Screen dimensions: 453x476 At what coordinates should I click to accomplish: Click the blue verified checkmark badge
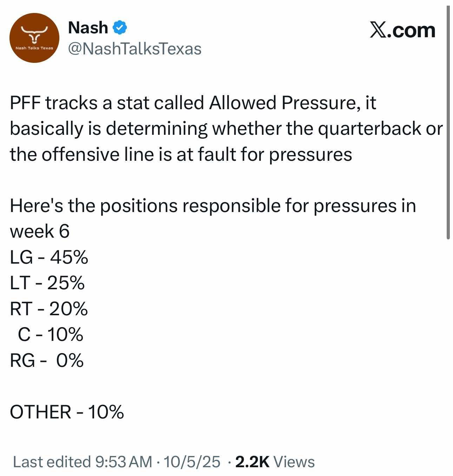[120, 28]
